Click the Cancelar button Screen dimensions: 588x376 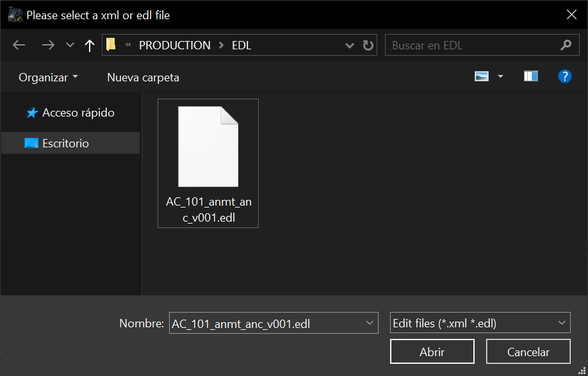[528, 352]
